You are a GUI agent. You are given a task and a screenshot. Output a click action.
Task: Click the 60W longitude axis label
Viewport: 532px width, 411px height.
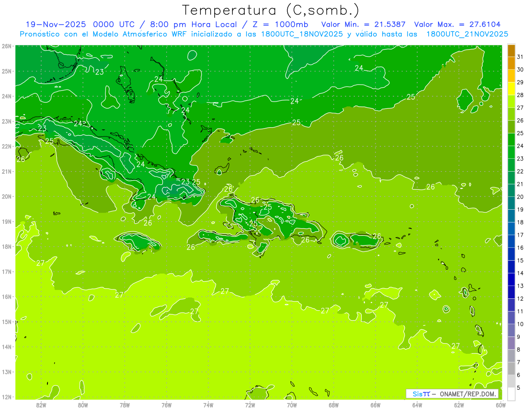(501, 405)
